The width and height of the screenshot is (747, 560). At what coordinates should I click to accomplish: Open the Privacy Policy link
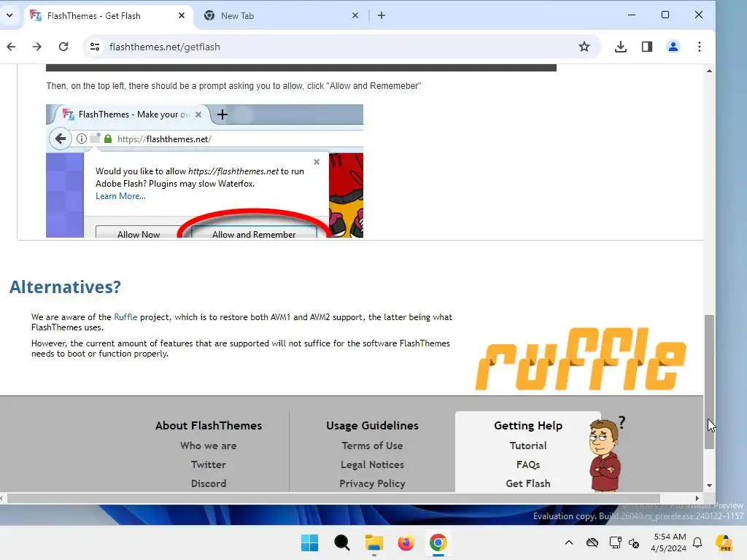click(x=372, y=484)
